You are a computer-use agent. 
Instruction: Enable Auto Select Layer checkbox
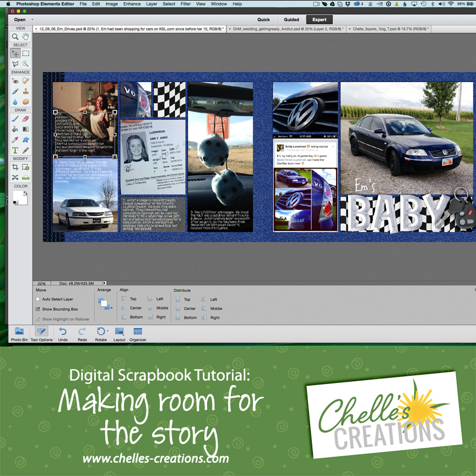click(x=38, y=299)
